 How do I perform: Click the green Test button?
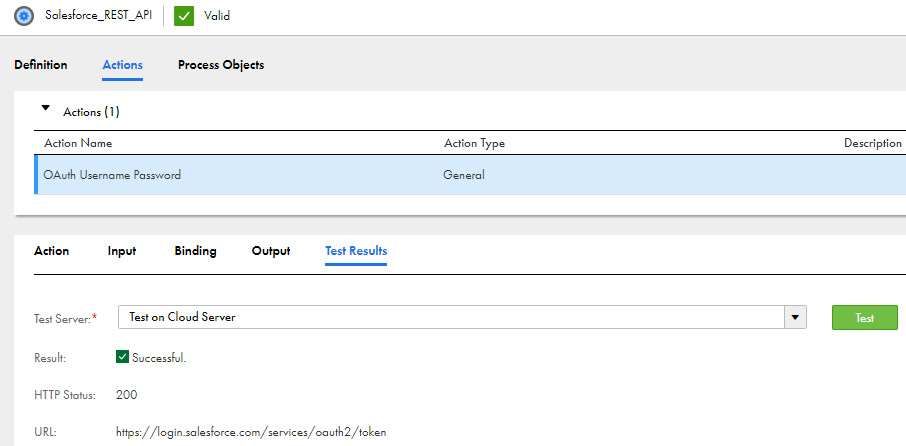point(864,318)
